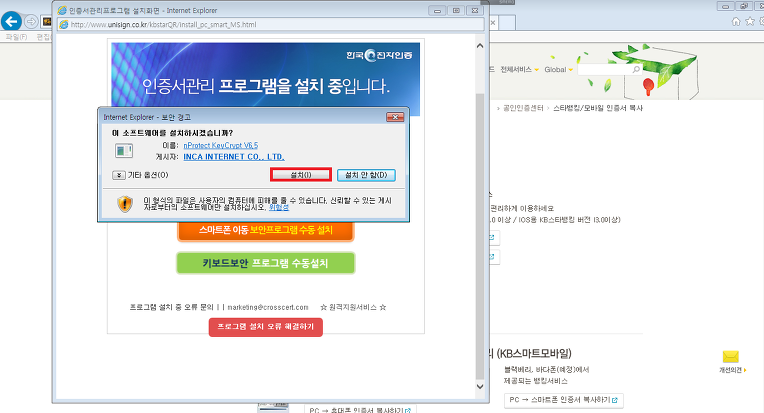This screenshot has height=413, width=764.
Task: Open the nProtect KeyCrypt V6.5 link
Action: click(x=221, y=145)
